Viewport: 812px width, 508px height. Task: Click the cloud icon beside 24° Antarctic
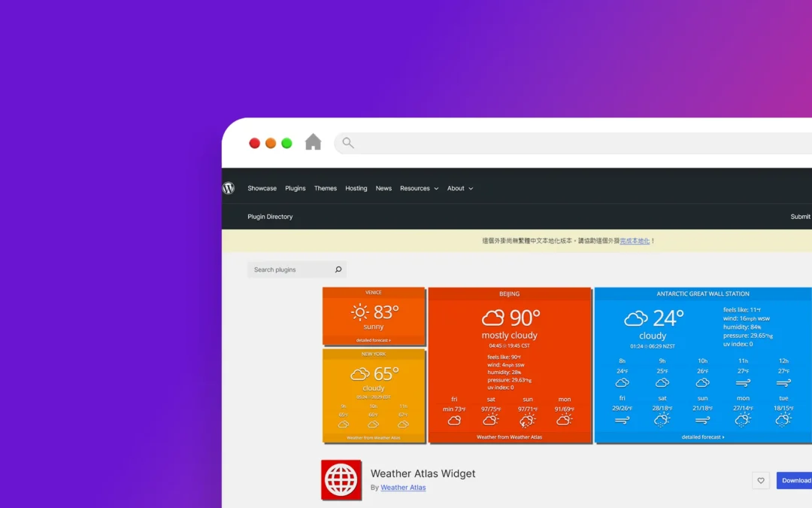point(636,318)
